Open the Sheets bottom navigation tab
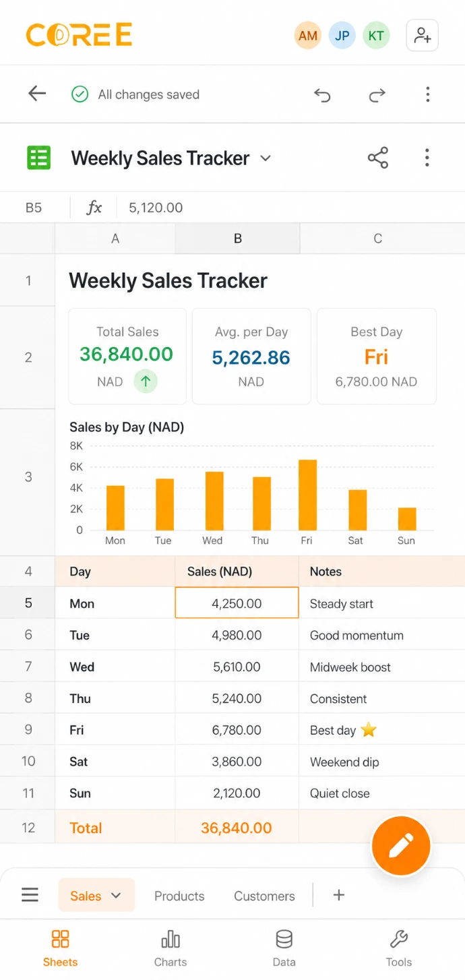This screenshot has height=980, width=465. tap(61, 948)
